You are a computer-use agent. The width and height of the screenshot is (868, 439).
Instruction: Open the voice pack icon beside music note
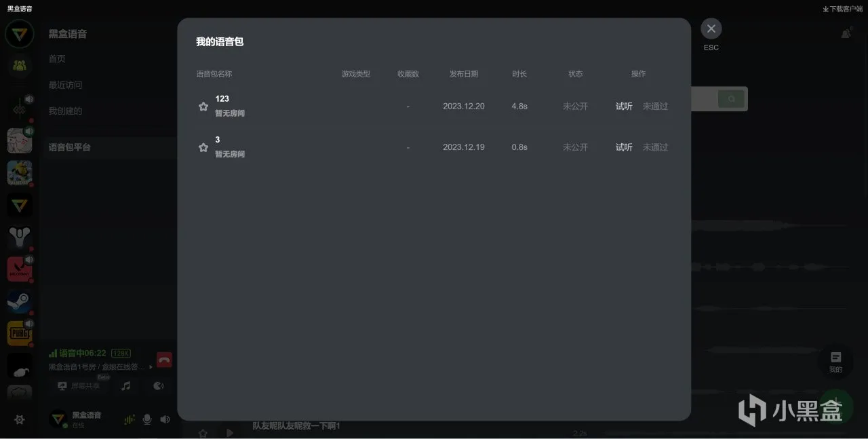159,386
